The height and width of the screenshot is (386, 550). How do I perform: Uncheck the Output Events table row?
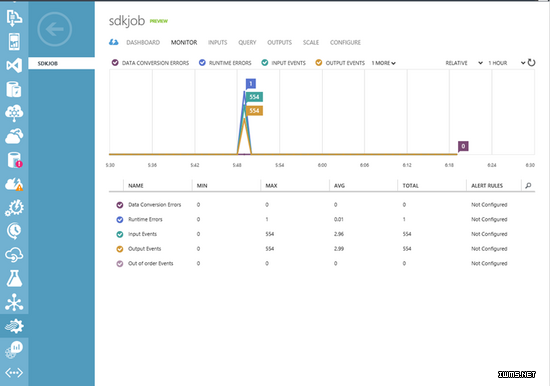(x=120, y=249)
